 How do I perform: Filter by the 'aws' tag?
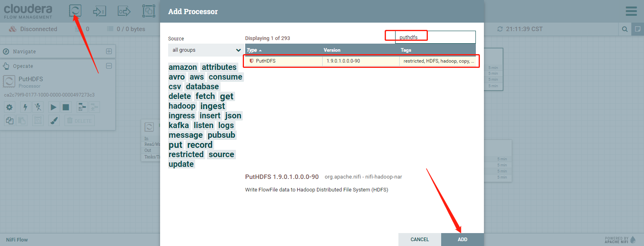click(196, 77)
